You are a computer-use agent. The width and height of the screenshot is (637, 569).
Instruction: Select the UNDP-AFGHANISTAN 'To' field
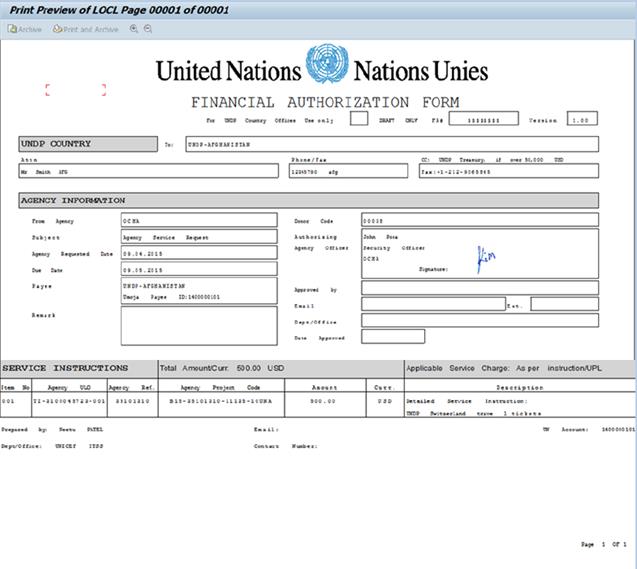(x=391, y=144)
